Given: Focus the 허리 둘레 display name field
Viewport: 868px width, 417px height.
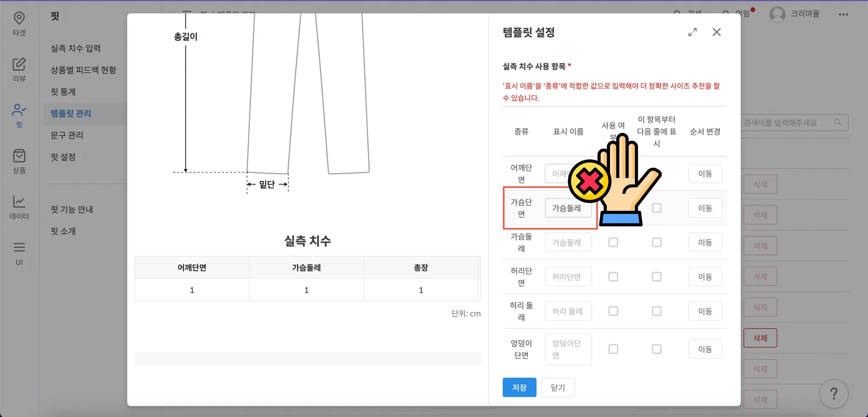Looking at the screenshot, I should 568,311.
